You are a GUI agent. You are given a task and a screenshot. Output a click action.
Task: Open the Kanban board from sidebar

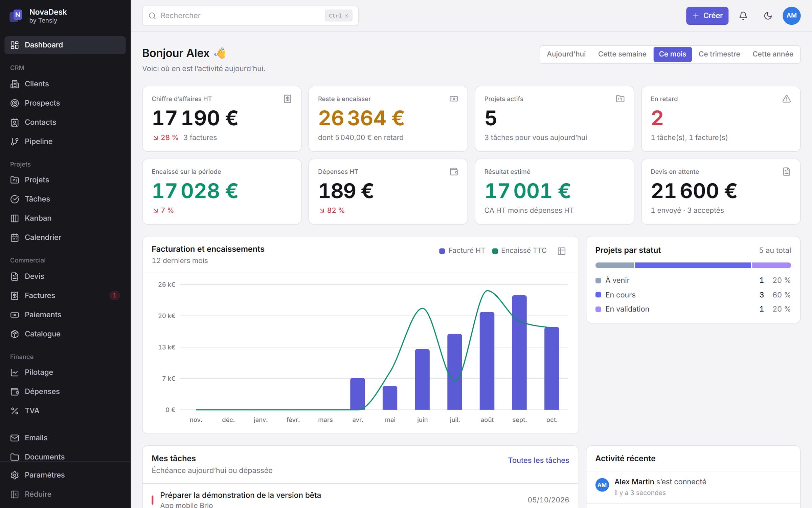(65, 218)
